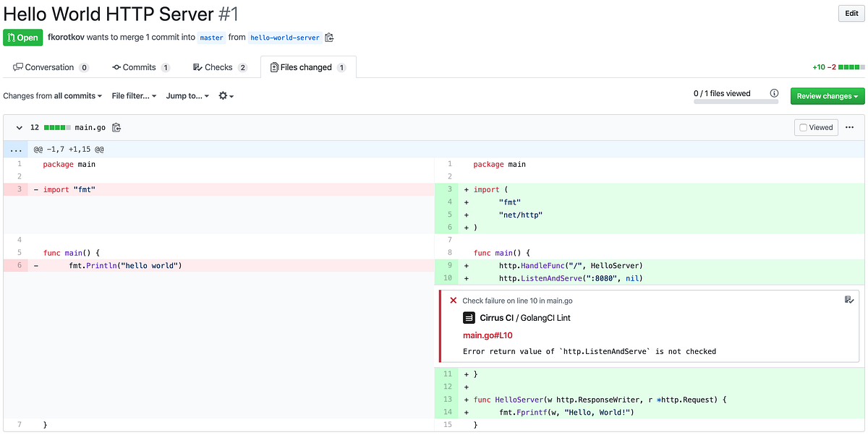Copy the hello-world-server branch name
868x435 pixels.
(329, 38)
